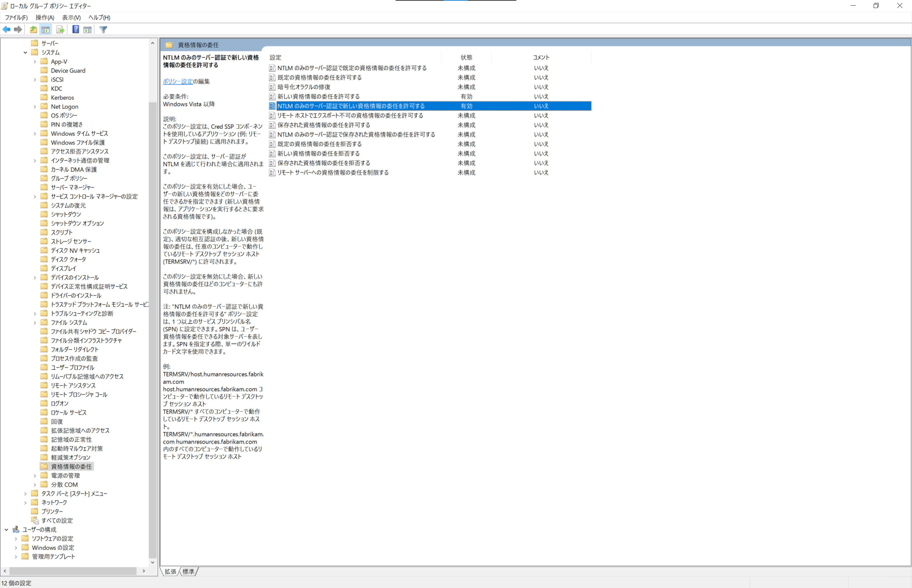Screen dimensions: 912x588
Task: Open the 表示(V) menu
Action: pyautogui.click(x=71, y=17)
